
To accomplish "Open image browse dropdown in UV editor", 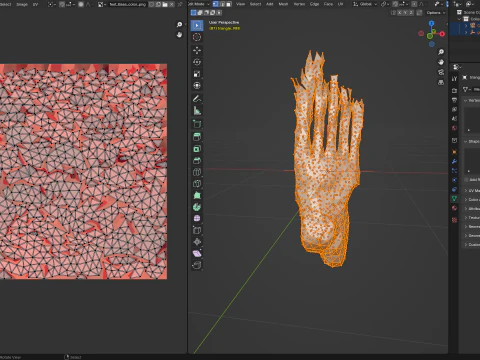I will pos(102,4).
